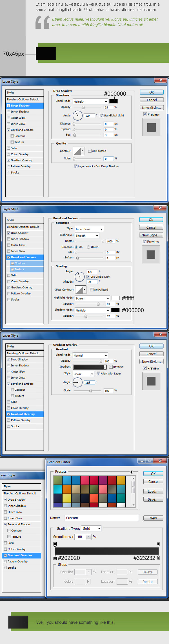Screen dimensions: 169x644
Task: Open the Presets flyout menu arrow
Action: (x=132, y=472)
